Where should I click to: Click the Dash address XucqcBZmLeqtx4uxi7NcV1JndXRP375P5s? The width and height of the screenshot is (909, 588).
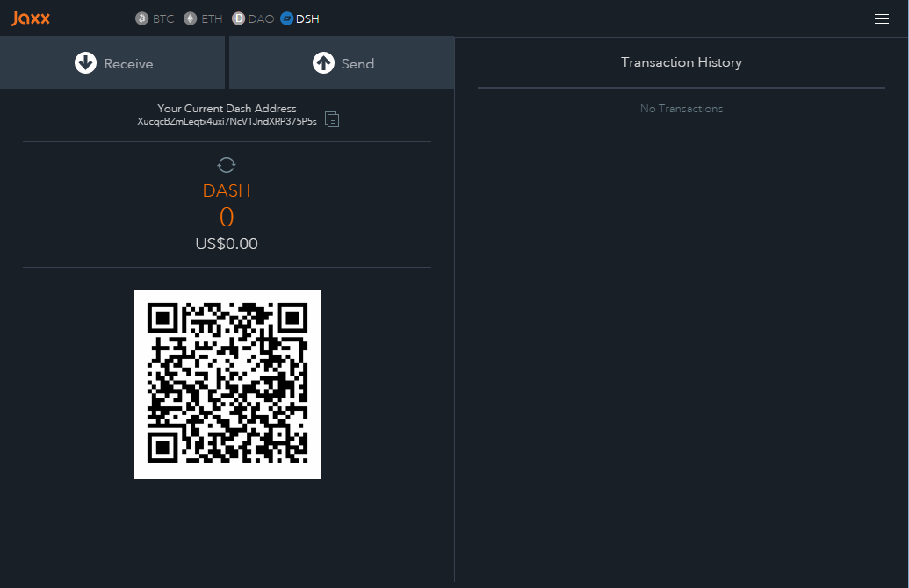point(227,121)
